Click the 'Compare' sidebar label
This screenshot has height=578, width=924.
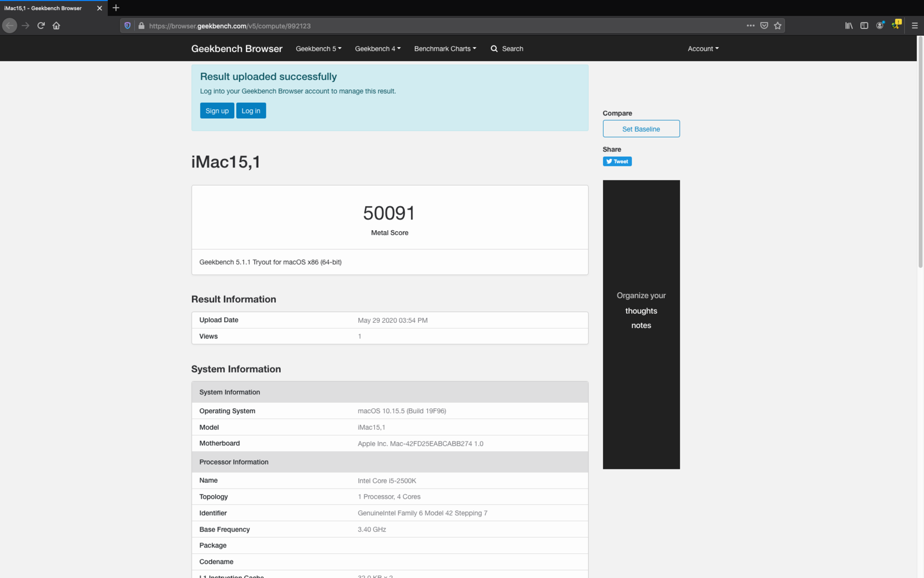click(617, 113)
